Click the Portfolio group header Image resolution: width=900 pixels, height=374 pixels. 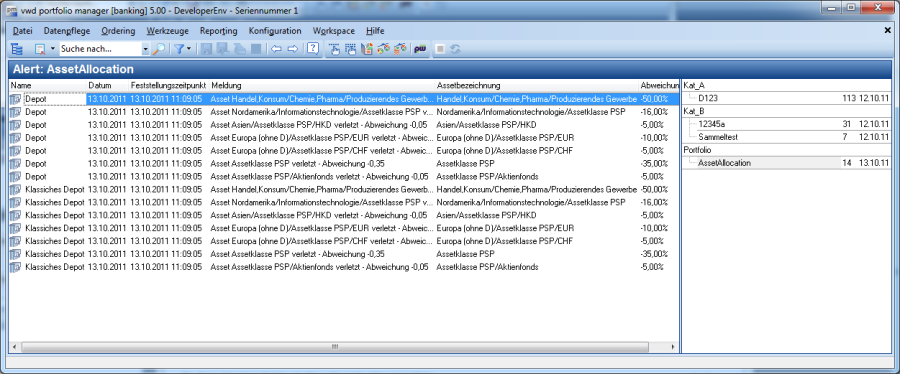(x=696, y=150)
